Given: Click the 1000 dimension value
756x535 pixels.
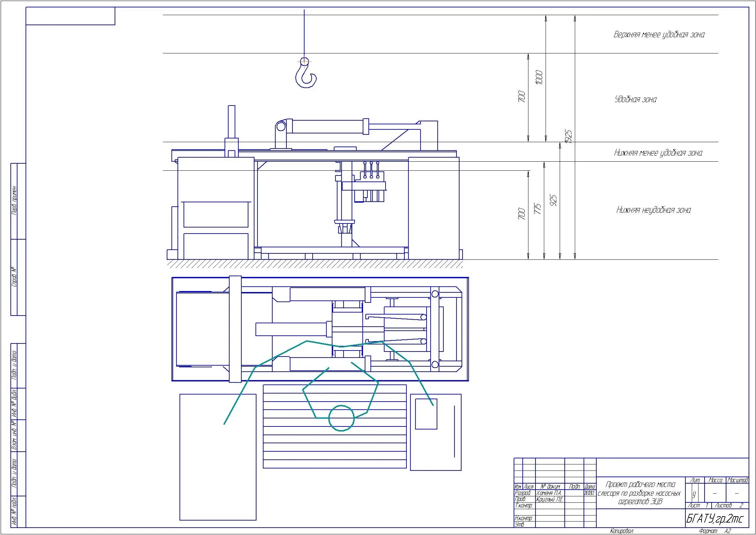Looking at the screenshot, I should click(539, 77).
